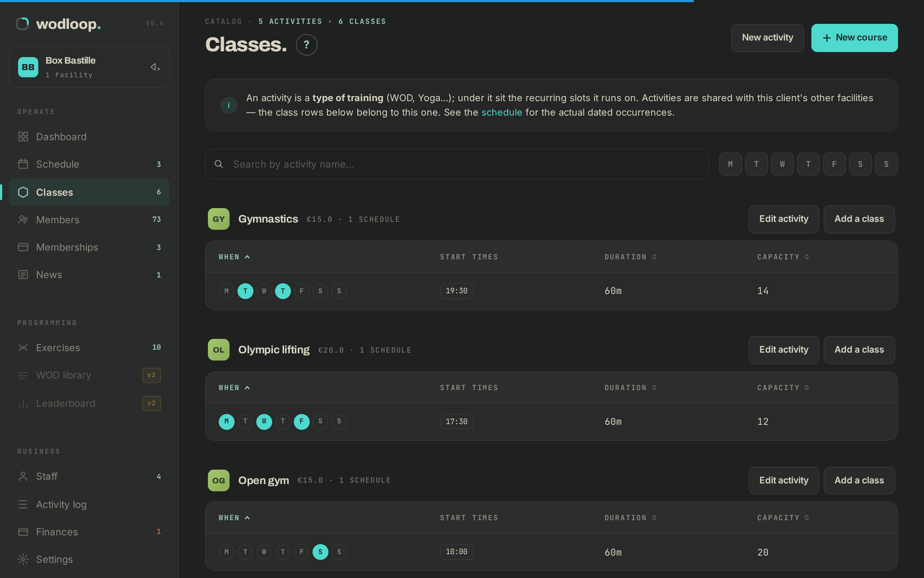Go to WOD library in sidebar
Image resolution: width=924 pixels, height=578 pixels.
(89, 375)
